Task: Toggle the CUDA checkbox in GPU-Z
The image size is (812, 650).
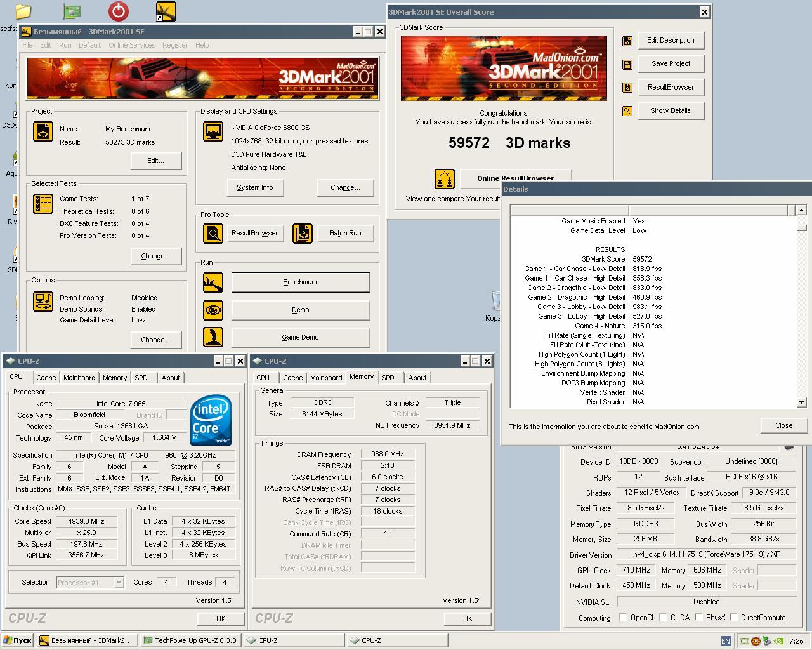Action: [x=663, y=617]
